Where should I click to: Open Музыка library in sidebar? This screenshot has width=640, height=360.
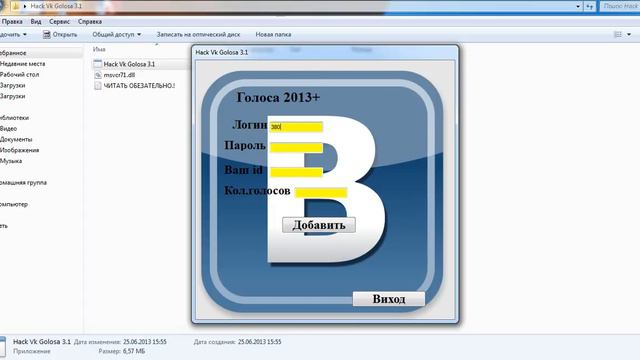click(x=11, y=161)
